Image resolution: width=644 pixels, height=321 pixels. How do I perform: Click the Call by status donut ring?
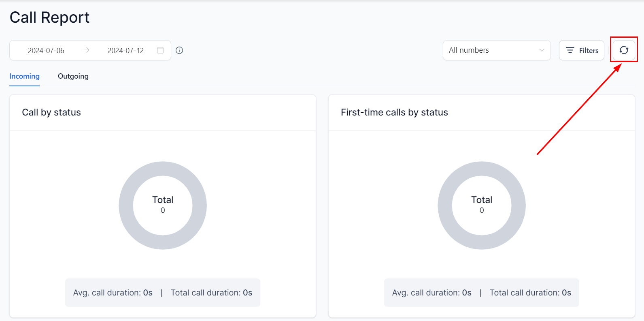click(x=126, y=205)
